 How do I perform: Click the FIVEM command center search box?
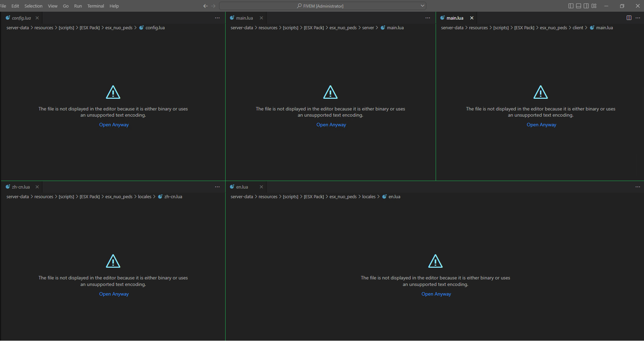click(x=323, y=6)
